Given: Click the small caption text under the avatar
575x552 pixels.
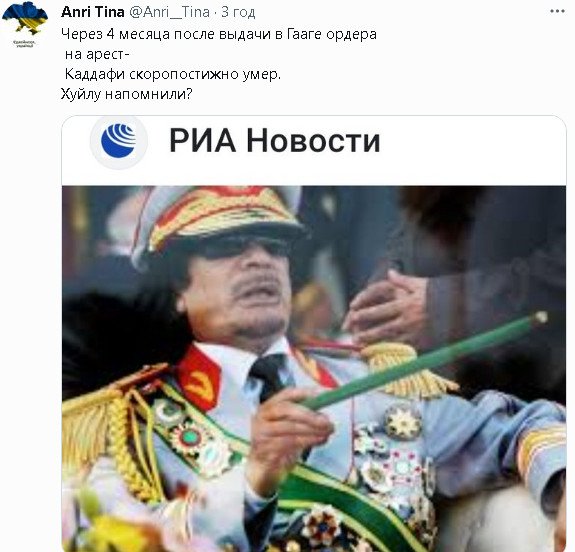Looking at the screenshot, I should pyautogui.click(x=25, y=44).
